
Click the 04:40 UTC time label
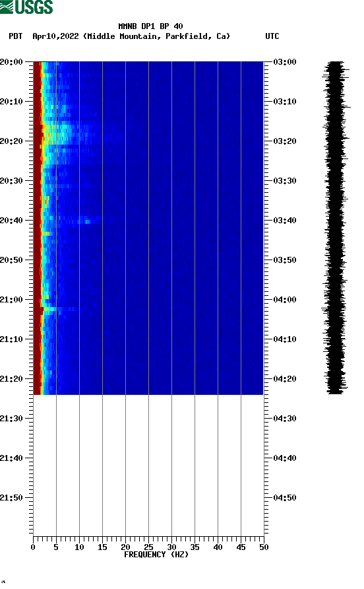pyautogui.click(x=285, y=458)
